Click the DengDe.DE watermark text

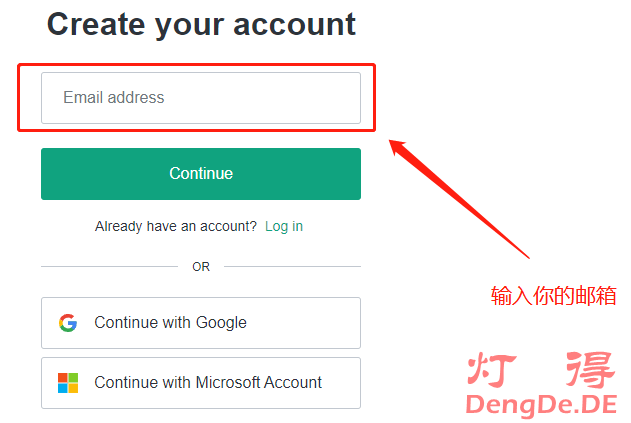click(x=541, y=404)
